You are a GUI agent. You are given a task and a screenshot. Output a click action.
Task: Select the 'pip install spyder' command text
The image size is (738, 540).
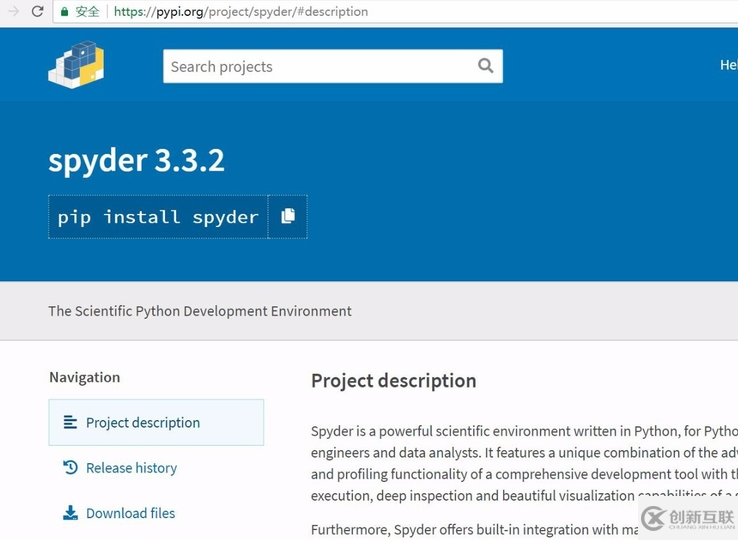tap(158, 217)
